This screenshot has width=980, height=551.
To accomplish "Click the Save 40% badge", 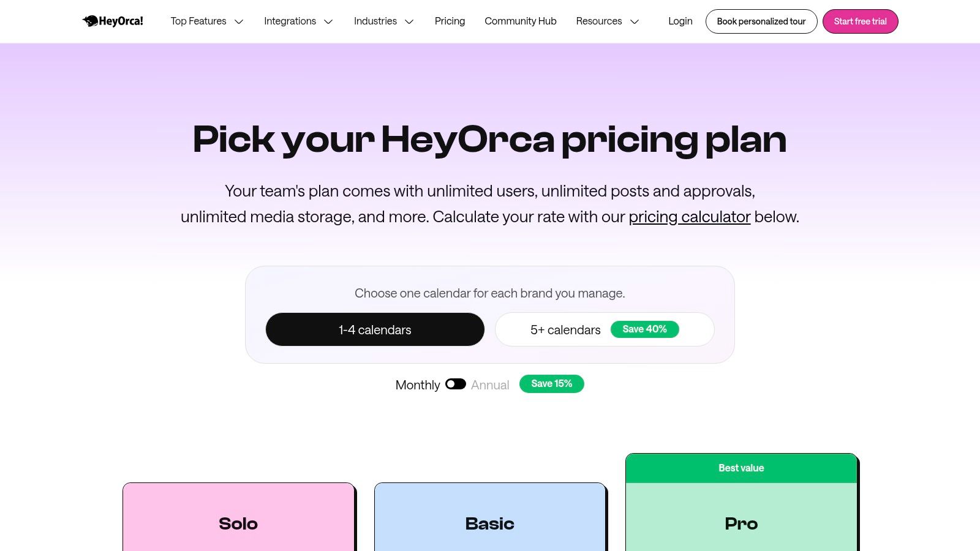I will (644, 329).
